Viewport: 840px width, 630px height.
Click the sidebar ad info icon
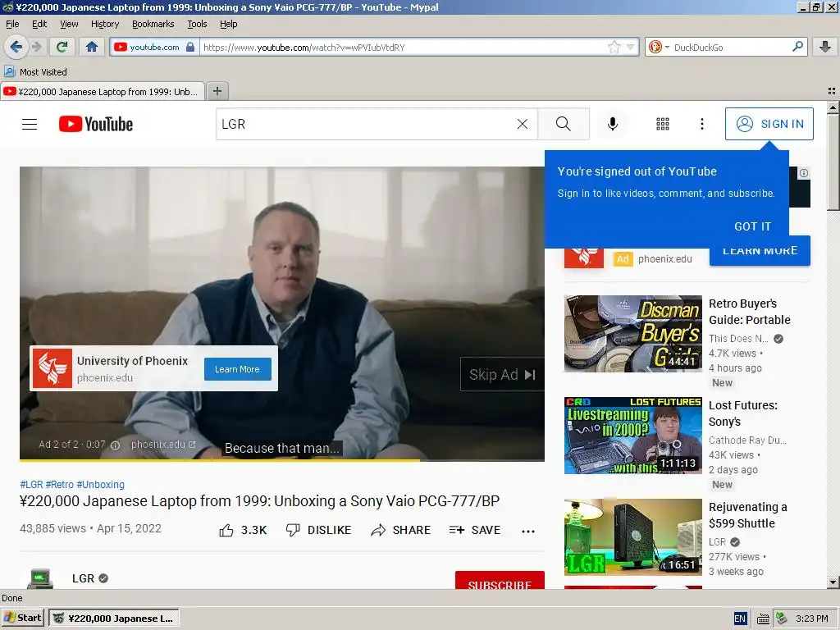click(804, 173)
